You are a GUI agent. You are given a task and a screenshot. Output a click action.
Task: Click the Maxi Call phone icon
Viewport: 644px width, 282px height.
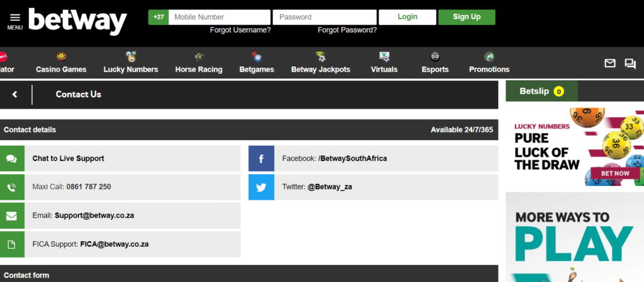point(12,187)
